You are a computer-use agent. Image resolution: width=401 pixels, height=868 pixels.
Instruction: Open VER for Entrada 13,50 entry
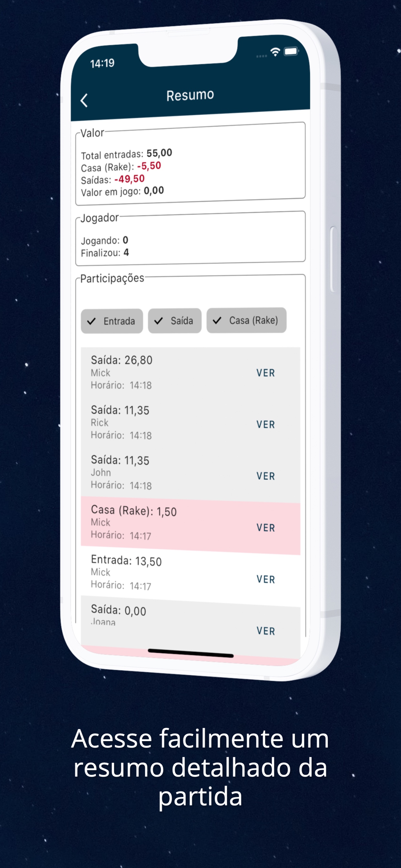[265, 579]
